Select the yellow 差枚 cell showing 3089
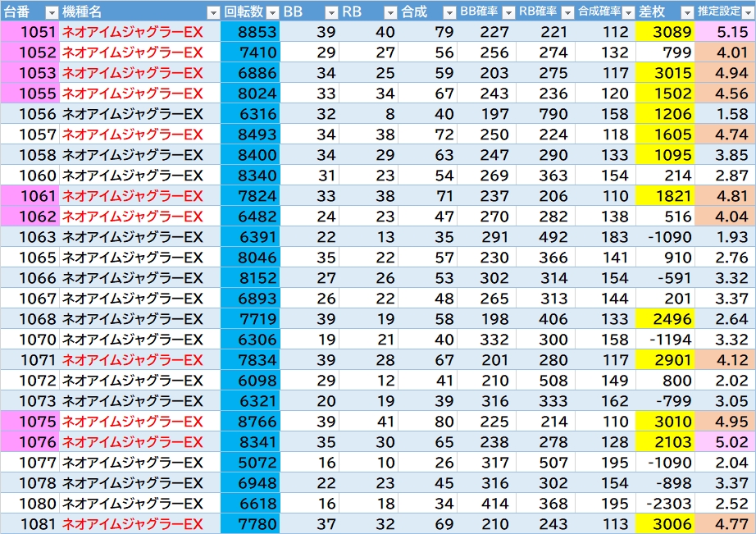The height and width of the screenshot is (534, 756). (665, 32)
